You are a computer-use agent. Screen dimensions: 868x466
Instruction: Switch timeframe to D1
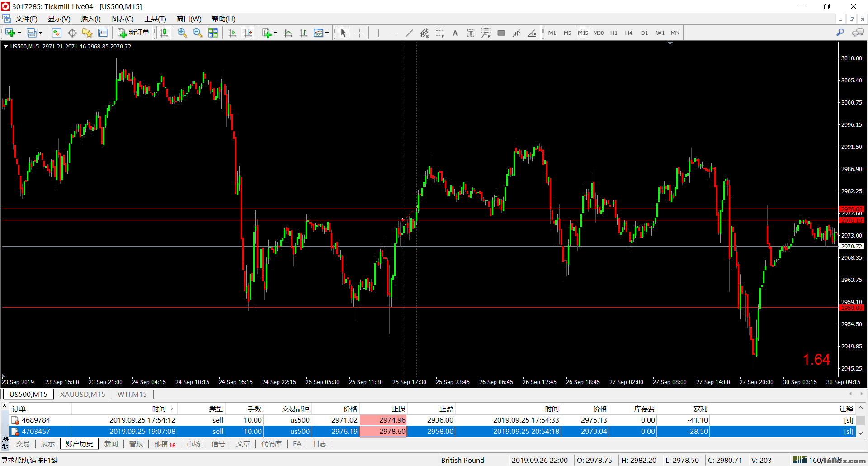click(644, 33)
